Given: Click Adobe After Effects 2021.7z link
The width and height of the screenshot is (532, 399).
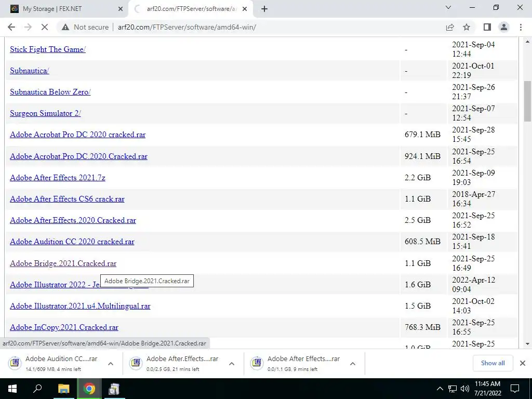Looking at the screenshot, I should (x=58, y=178).
